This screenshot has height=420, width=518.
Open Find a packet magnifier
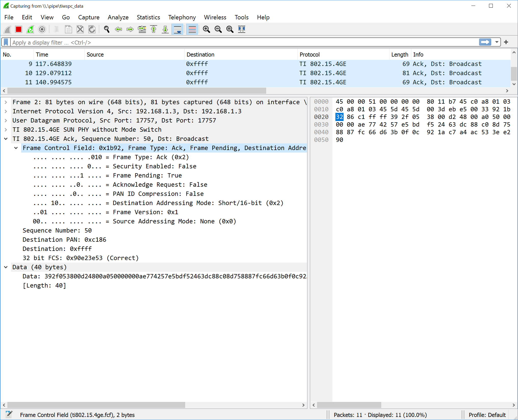(x=107, y=30)
